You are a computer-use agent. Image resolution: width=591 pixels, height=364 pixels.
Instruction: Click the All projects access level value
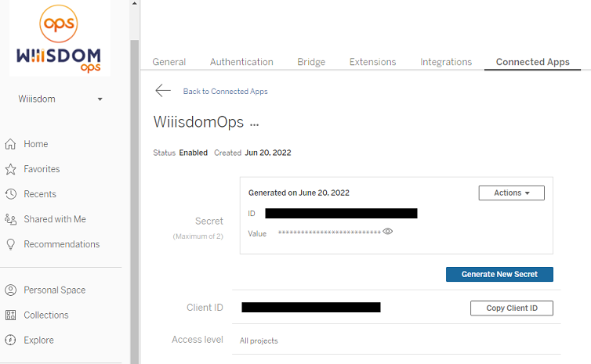tap(259, 341)
